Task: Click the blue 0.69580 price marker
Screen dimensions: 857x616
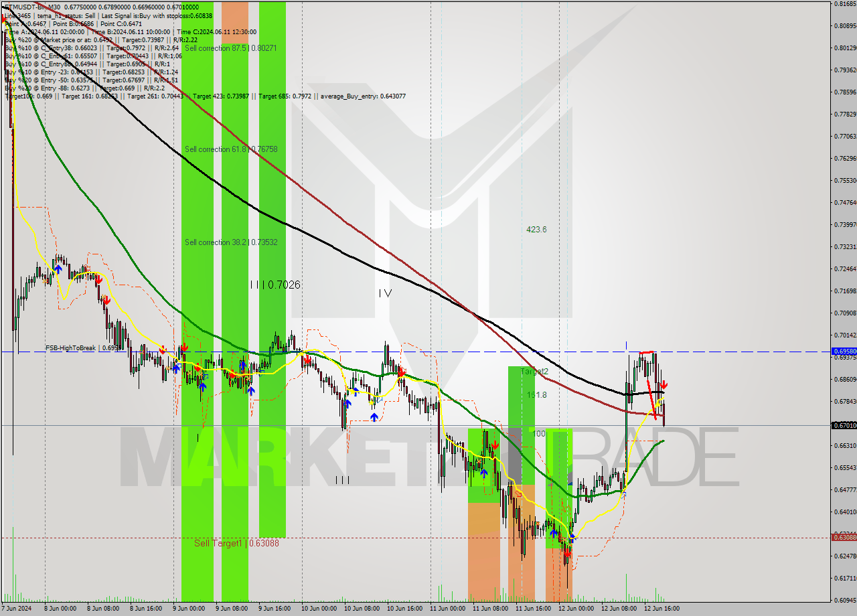Action: (844, 351)
